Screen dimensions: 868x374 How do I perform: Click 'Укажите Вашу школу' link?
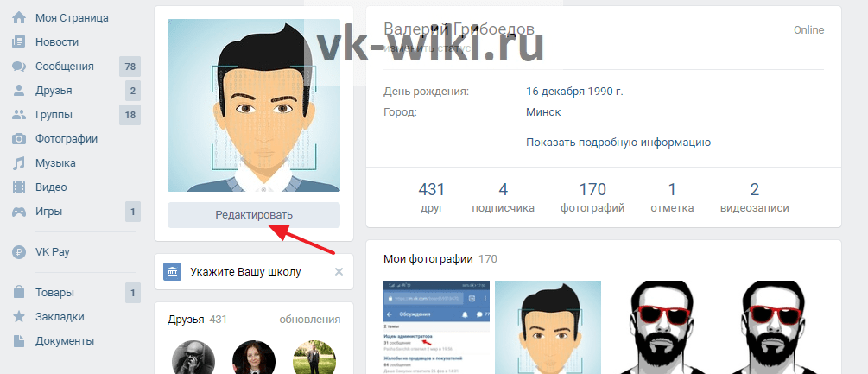tap(246, 272)
